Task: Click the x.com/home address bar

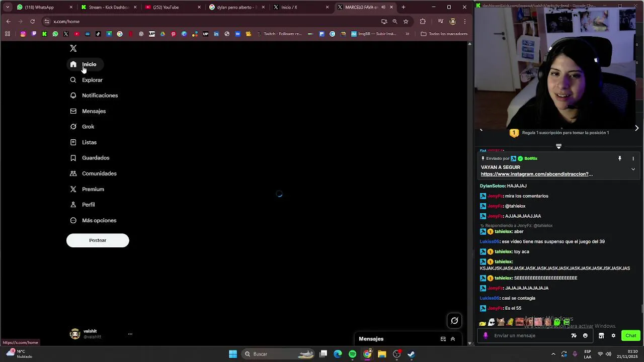Action: [211, 22]
